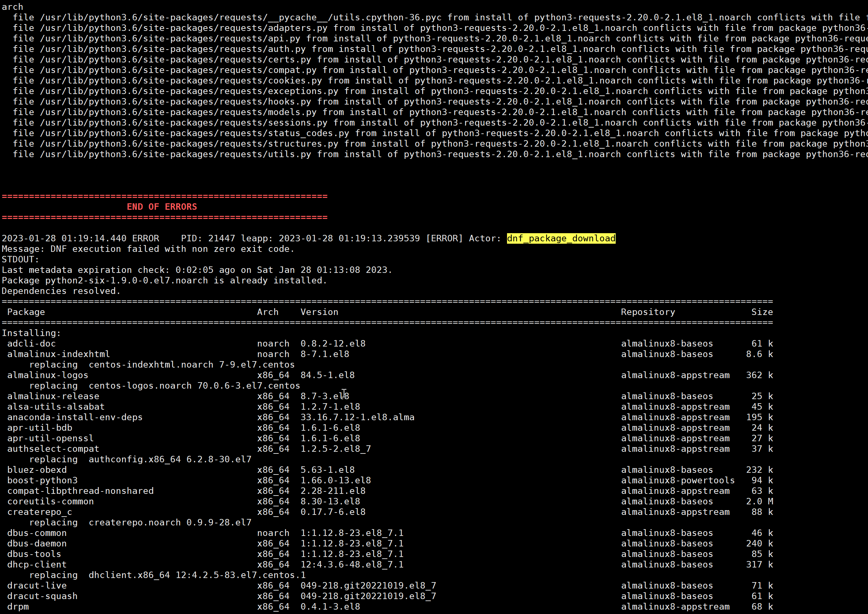Select the adcli-doc package entry
This screenshot has width=868, height=614.
pos(31,343)
